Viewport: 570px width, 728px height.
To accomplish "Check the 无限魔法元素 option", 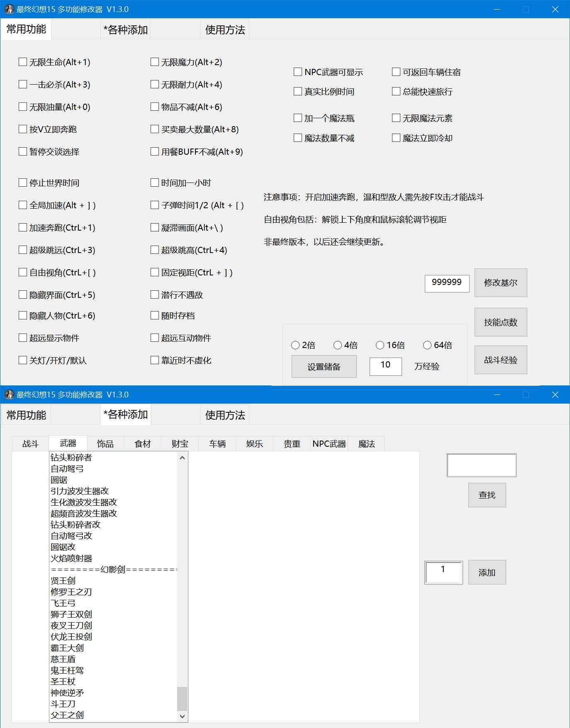I will pos(396,118).
